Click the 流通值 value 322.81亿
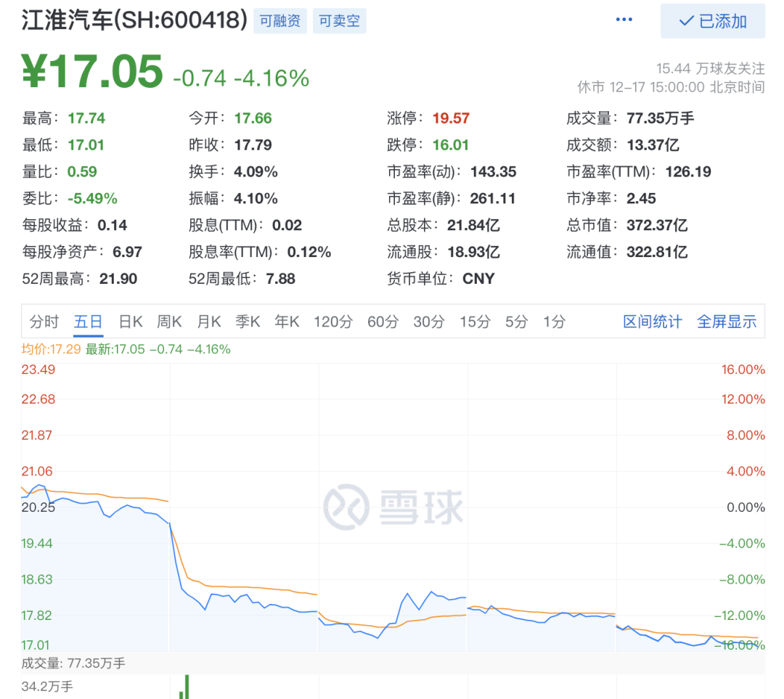The width and height of the screenshot is (784, 699). point(657,252)
